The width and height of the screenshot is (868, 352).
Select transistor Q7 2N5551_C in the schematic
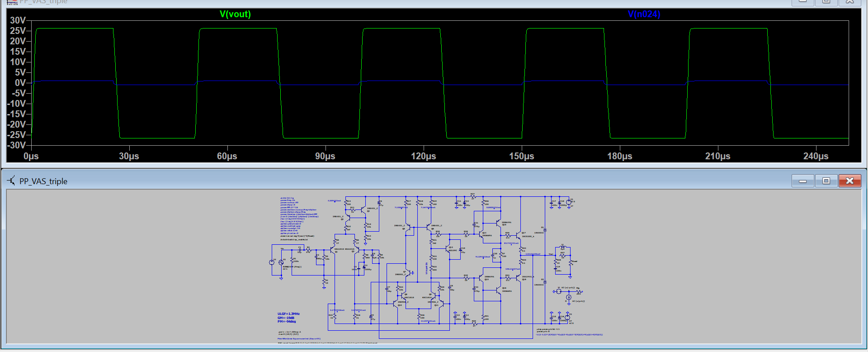click(x=408, y=273)
